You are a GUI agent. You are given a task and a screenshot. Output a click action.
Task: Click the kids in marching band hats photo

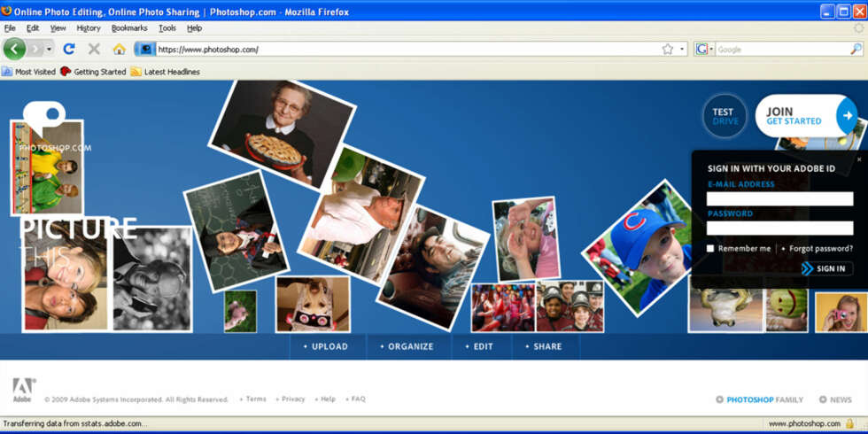coord(570,306)
